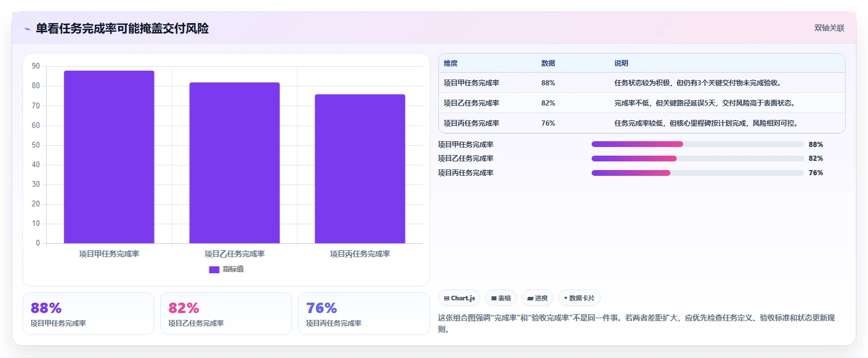
Task: Click the 说明 column header
Action: 621,63
